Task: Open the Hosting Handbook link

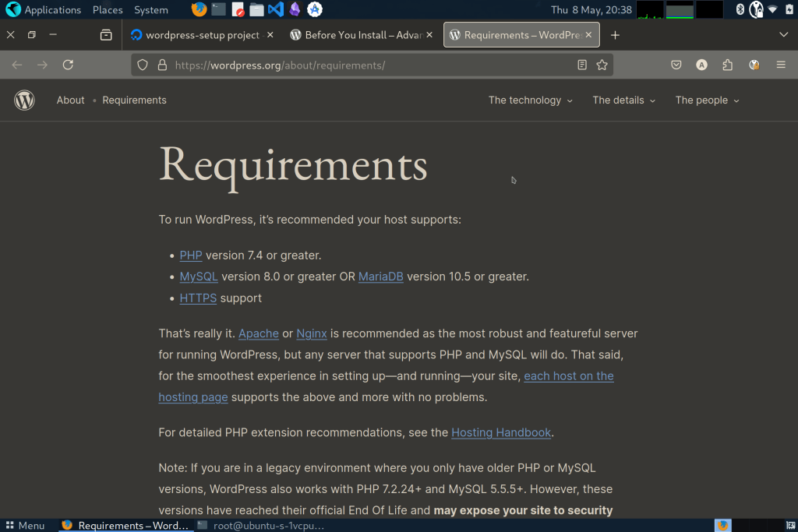Action: 501,432
